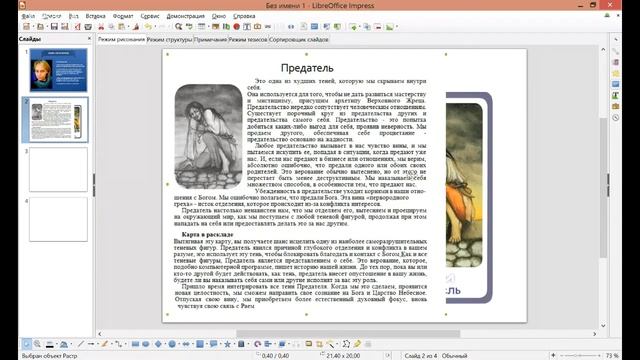The height and width of the screenshot is (360, 640).
Task: Click the Save document icon
Action: 54,27
